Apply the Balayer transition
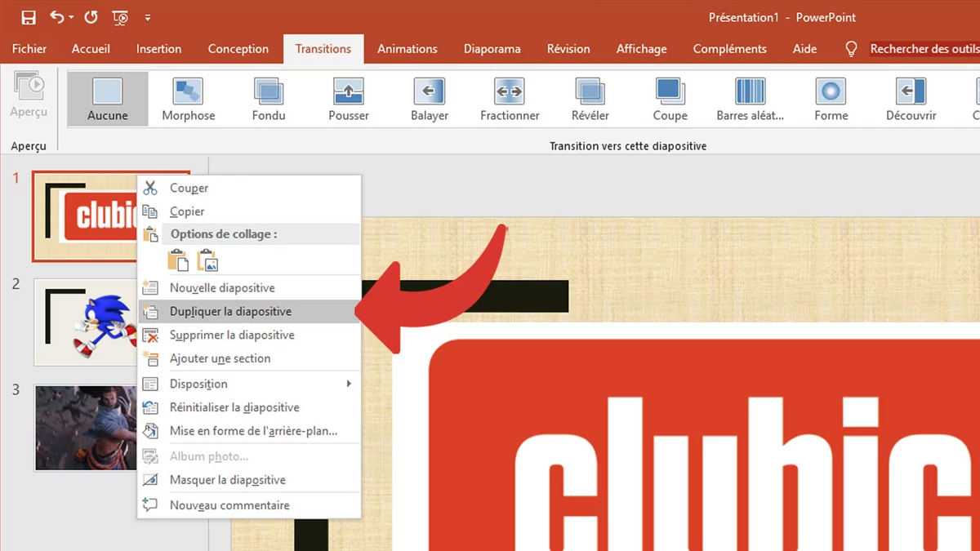 (x=429, y=98)
